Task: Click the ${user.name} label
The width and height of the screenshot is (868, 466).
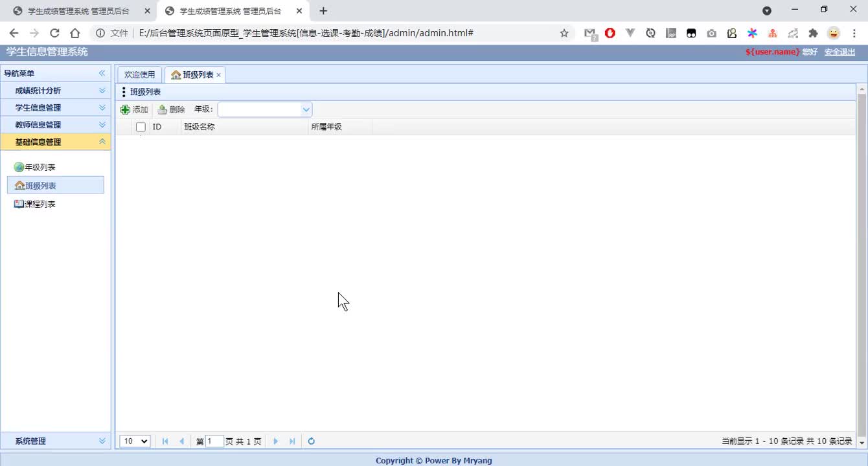Action: [x=772, y=52]
